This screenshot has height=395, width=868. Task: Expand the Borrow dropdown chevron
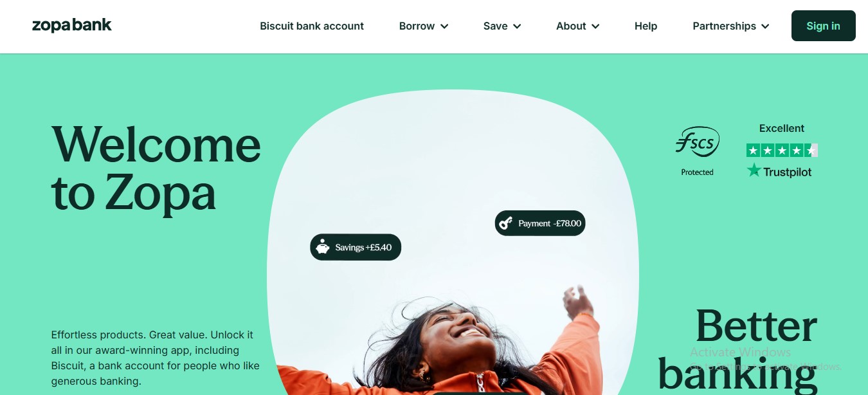point(444,26)
